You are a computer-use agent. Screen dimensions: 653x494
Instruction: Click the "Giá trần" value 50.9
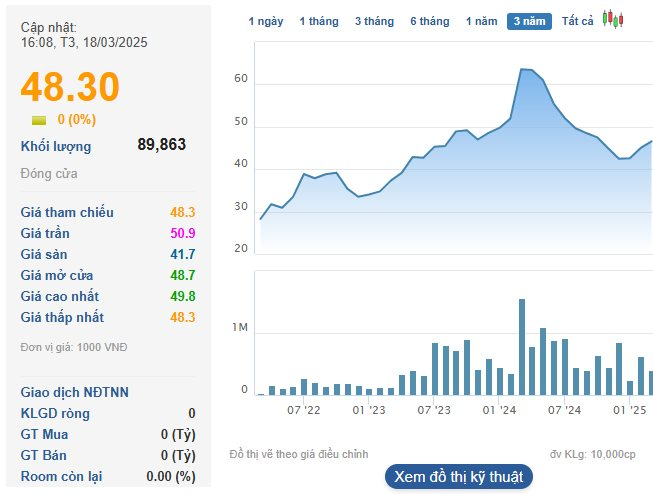tap(182, 233)
